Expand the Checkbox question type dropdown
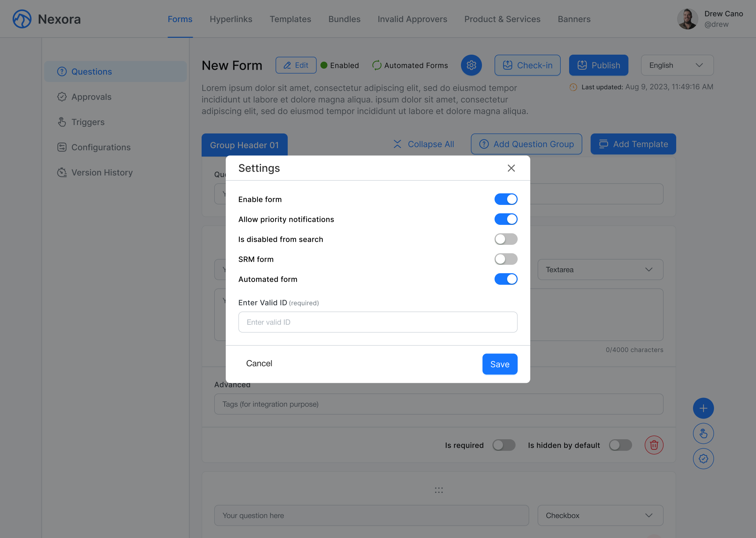This screenshot has height=538, width=756. (600, 515)
